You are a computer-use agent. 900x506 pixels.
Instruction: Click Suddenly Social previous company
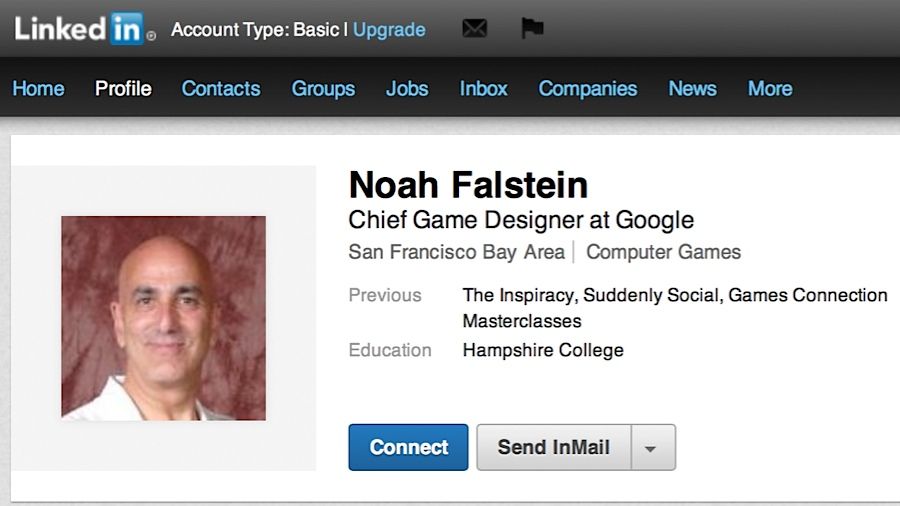click(651, 295)
